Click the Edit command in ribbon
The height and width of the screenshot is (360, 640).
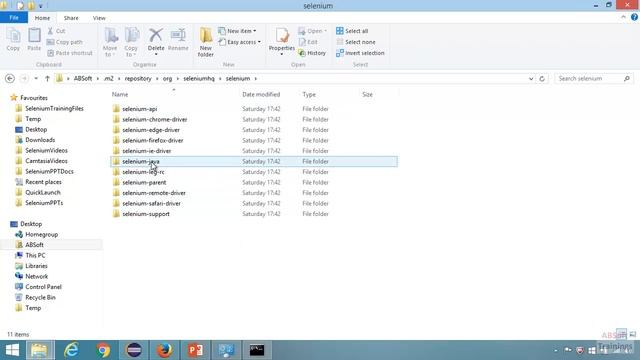point(308,42)
